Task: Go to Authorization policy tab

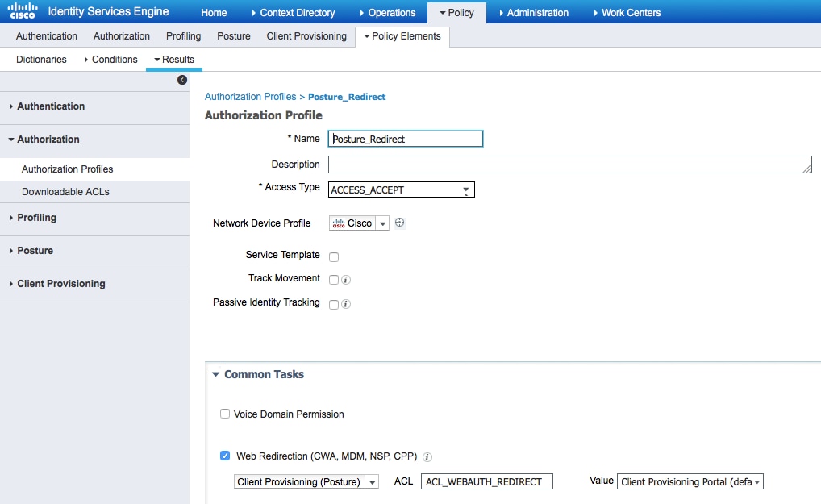Action: [x=122, y=36]
